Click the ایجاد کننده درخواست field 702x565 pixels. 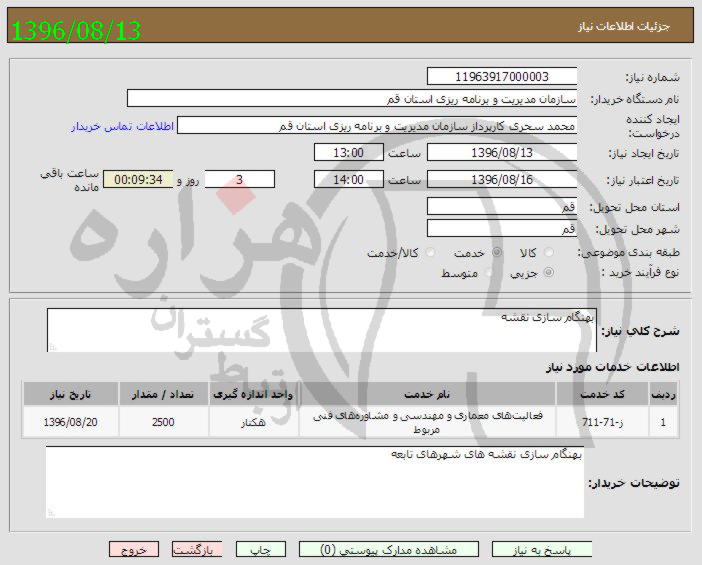click(x=377, y=126)
